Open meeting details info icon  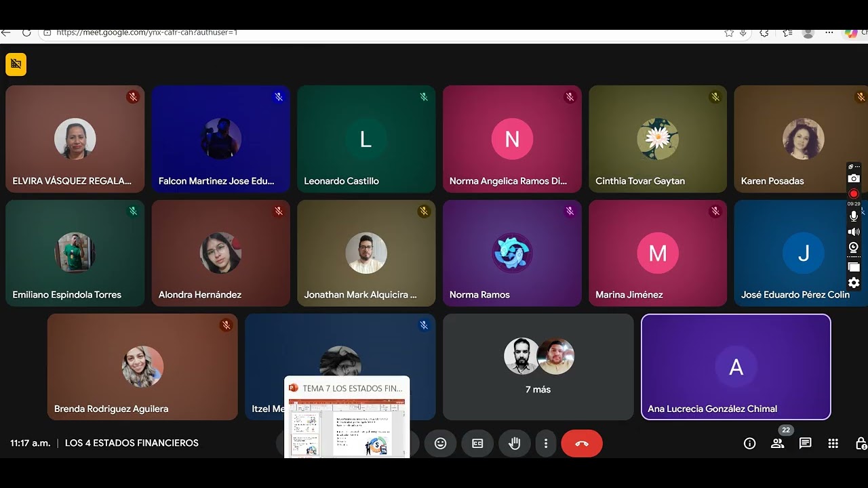pos(749,443)
